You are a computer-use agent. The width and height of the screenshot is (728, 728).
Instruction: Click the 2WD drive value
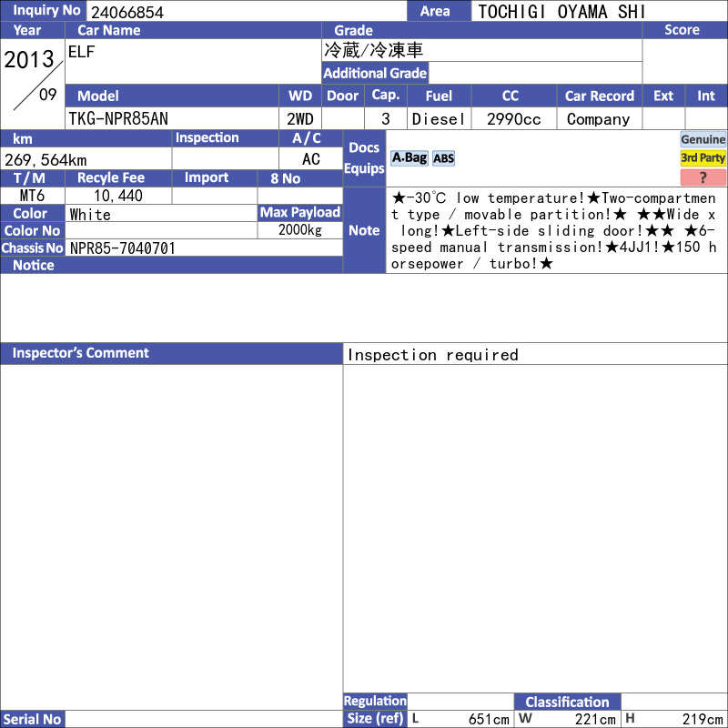coord(300,119)
